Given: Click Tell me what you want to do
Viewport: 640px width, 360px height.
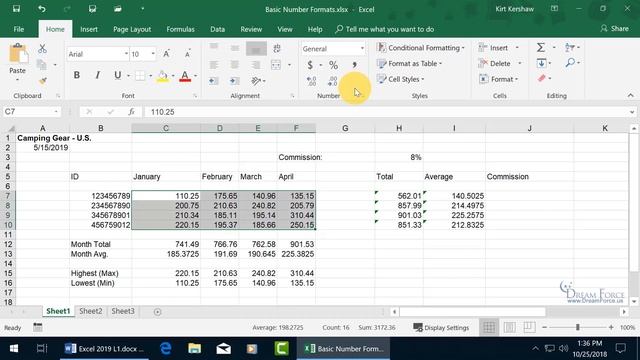Looking at the screenshot, I should click(385, 29).
